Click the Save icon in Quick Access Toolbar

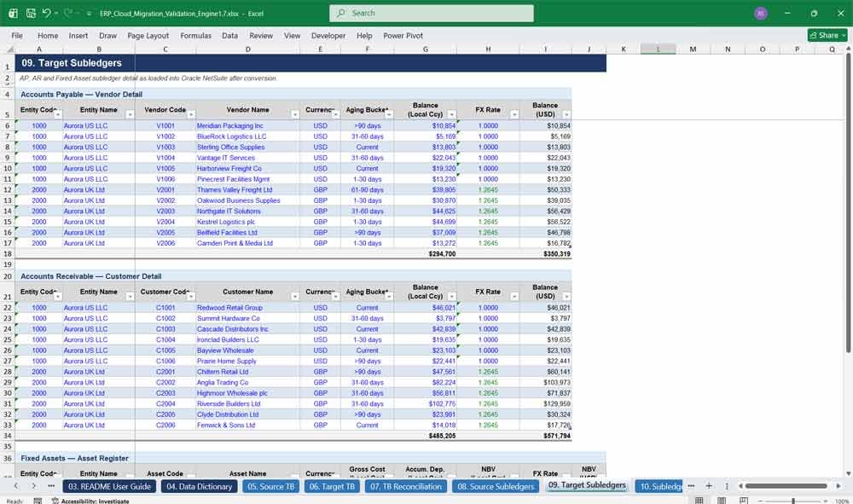pos(31,13)
